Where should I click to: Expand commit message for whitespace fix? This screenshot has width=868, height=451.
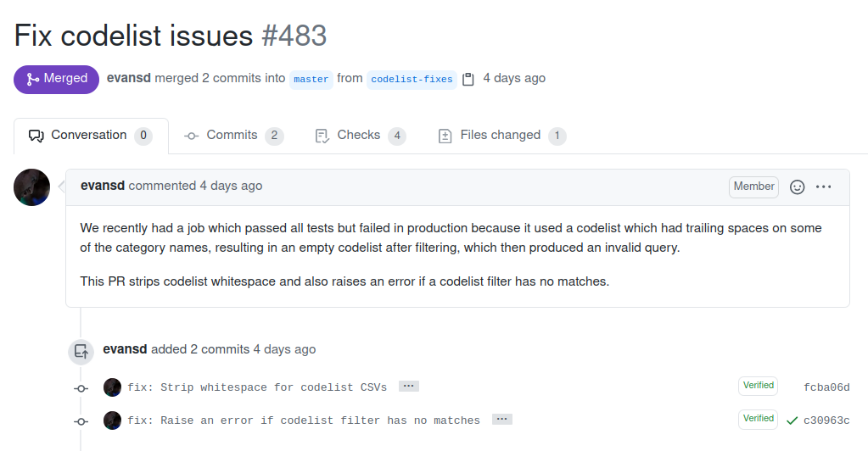point(408,387)
